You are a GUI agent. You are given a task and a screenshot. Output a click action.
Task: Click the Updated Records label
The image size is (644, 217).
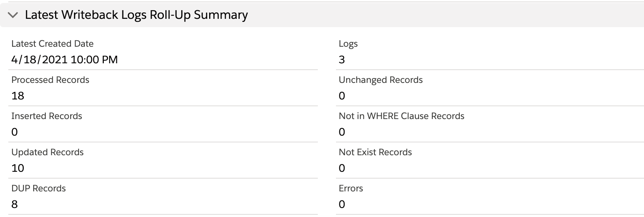48,152
